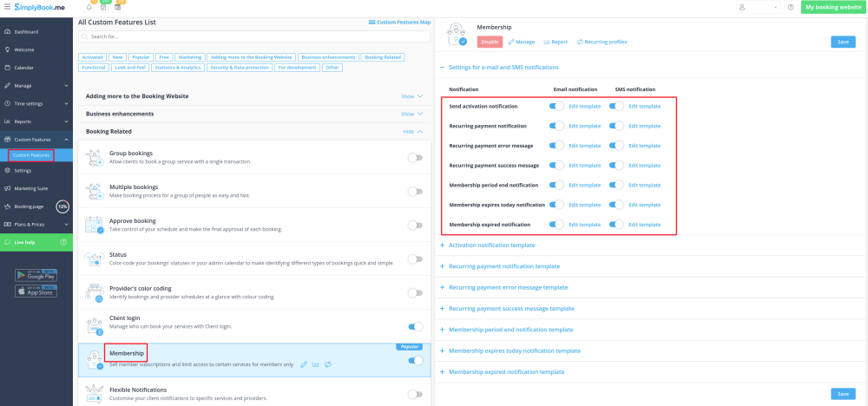This screenshot has height=406, width=868.
Task: Expand the Activation notification template section
Action: (503, 246)
